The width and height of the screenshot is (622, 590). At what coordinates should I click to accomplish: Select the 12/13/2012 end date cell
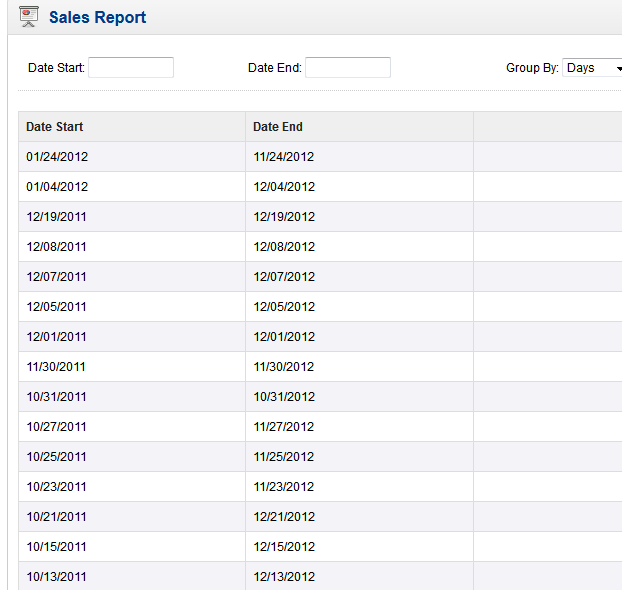click(359, 576)
